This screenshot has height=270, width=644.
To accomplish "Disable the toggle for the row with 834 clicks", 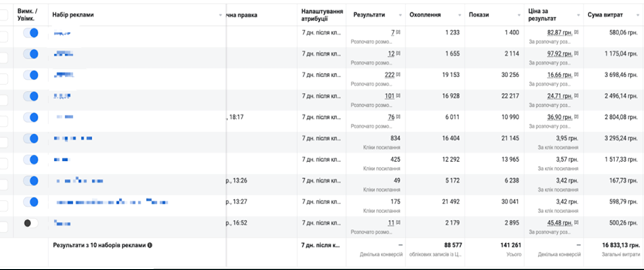I will click(31, 139).
